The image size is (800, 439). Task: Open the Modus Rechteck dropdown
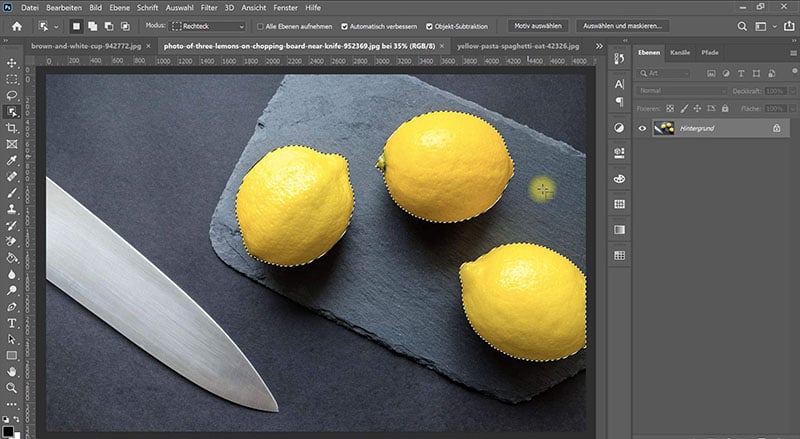(208, 27)
